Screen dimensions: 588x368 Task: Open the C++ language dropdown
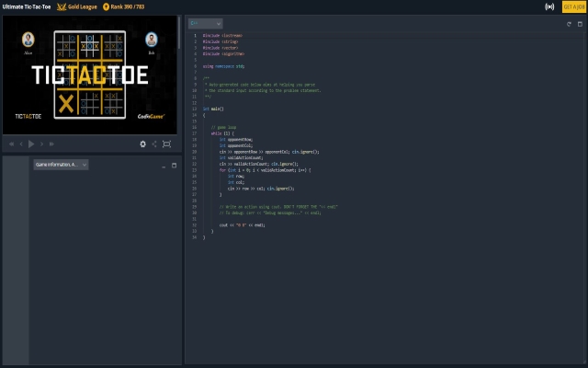pyautogui.click(x=206, y=24)
